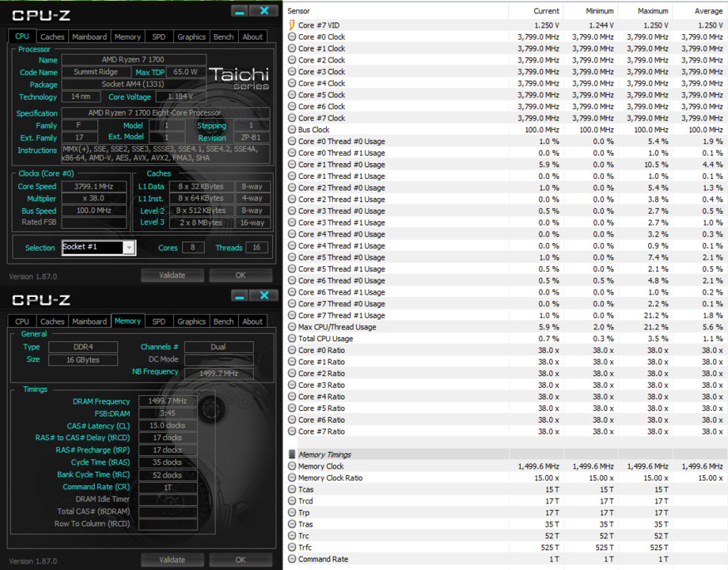Switch to Memory tab in top CPU-Z window
Viewport: 728px width, 570px height.
127,36
